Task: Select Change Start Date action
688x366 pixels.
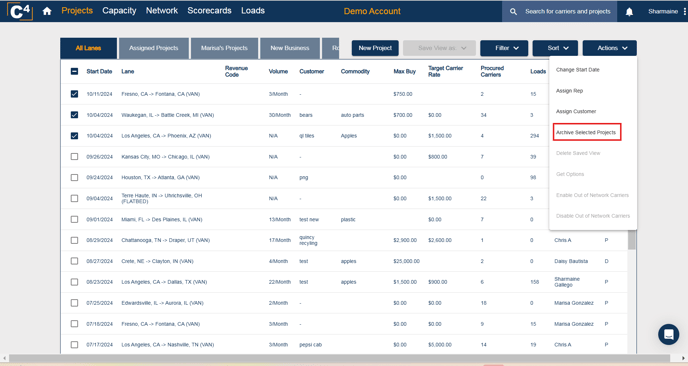Action: [x=577, y=70]
